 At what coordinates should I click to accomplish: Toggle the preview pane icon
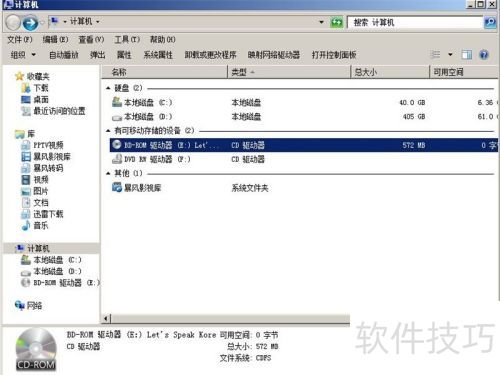pyautogui.click(x=466, y=54)
